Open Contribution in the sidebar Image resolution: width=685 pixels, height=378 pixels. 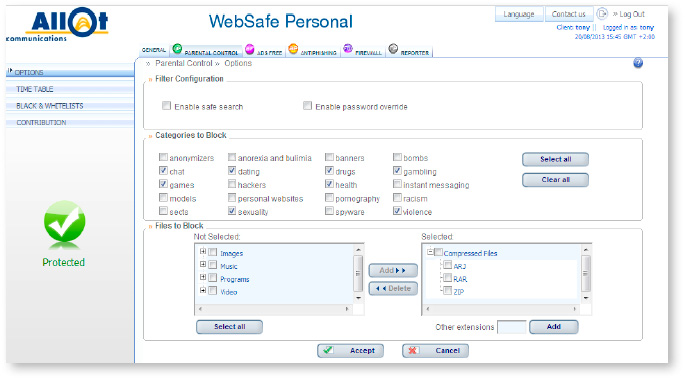point(70,122)
